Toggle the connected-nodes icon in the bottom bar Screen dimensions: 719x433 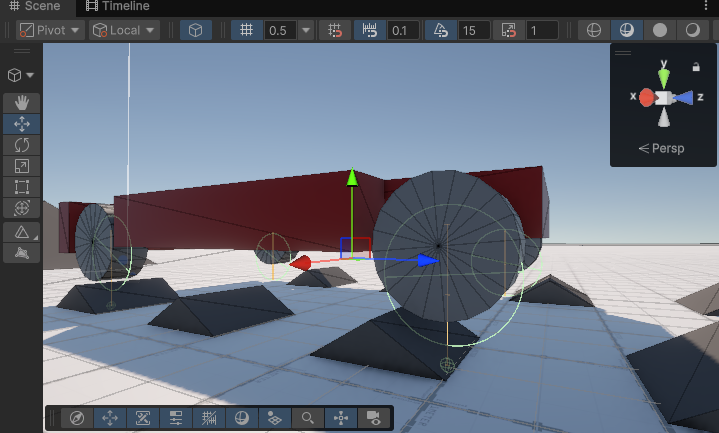click(x=341, y=418)
